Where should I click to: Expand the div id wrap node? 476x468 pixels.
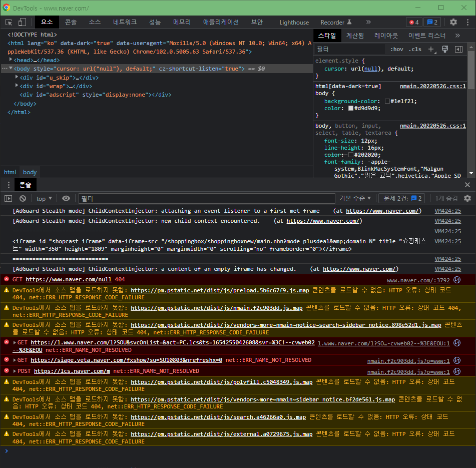[17, 86]
